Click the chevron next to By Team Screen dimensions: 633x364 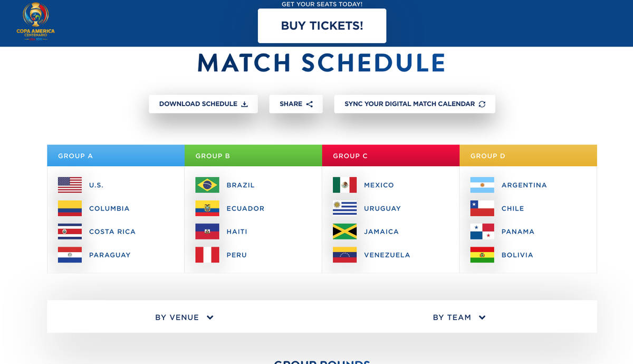pyautogui.click(x=482, y=318)
